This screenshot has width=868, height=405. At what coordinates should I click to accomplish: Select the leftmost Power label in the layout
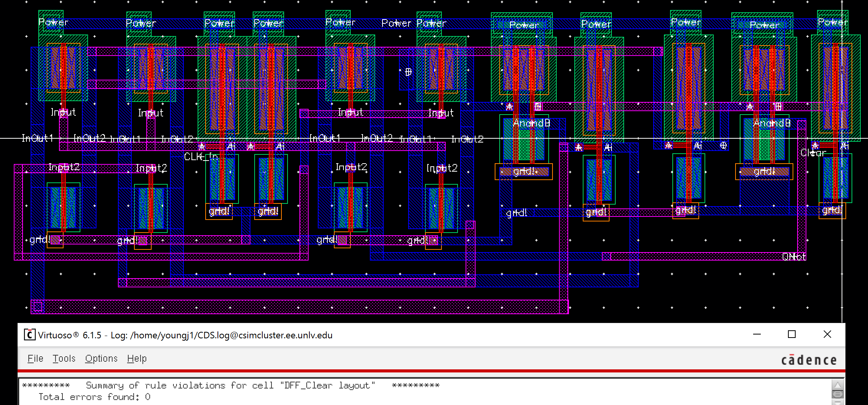53,22
